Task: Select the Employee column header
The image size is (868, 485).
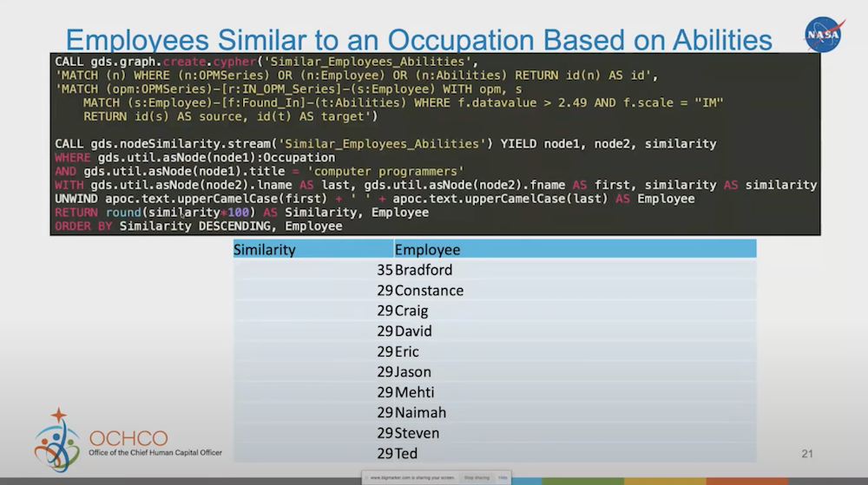Action: coord(575,249)
